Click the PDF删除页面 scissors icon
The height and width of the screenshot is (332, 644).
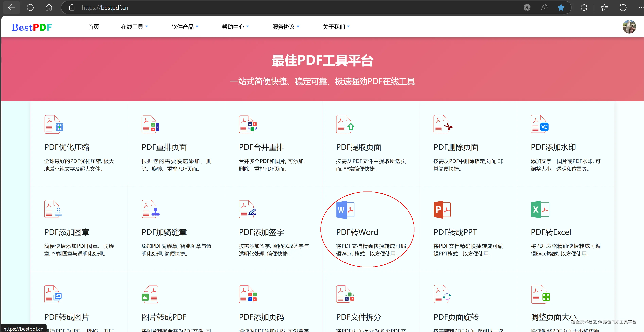click(443, 124)
